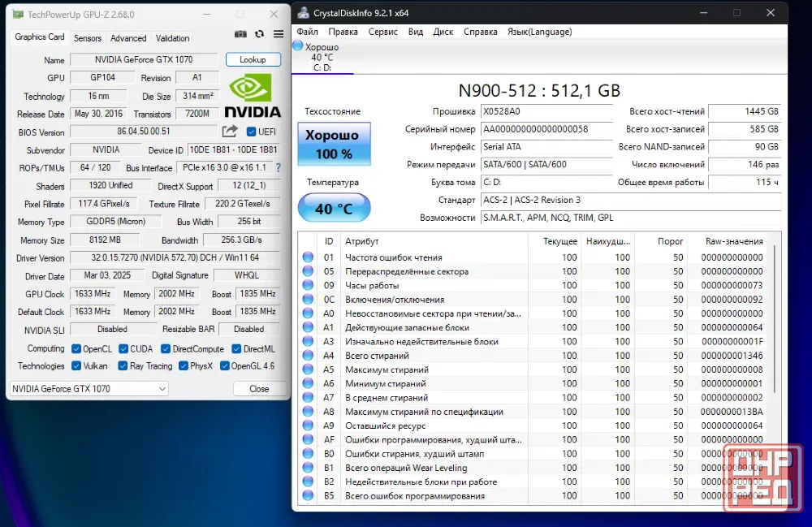812x527 pixels.
Task: Click the GPU-Z refresh icon
Action: click(x=260, y=34)
